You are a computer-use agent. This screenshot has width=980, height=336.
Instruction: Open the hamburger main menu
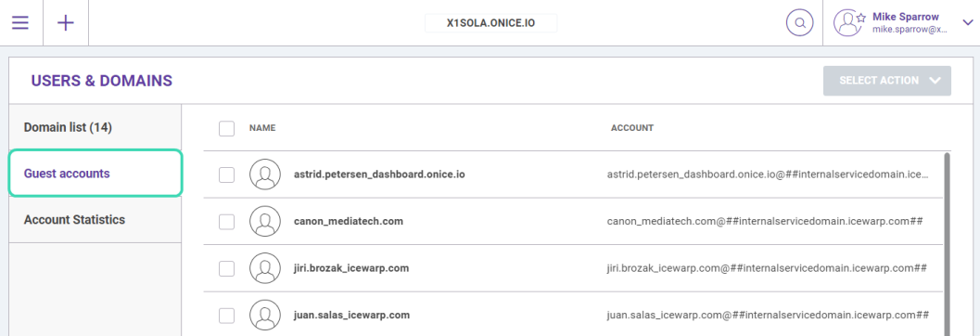tap(20, 23)
